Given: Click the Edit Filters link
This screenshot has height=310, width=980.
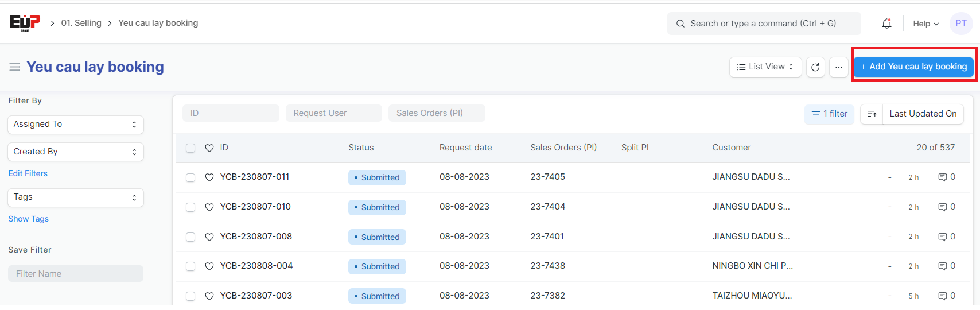Looking at the screenshot, I should point(28,173).
